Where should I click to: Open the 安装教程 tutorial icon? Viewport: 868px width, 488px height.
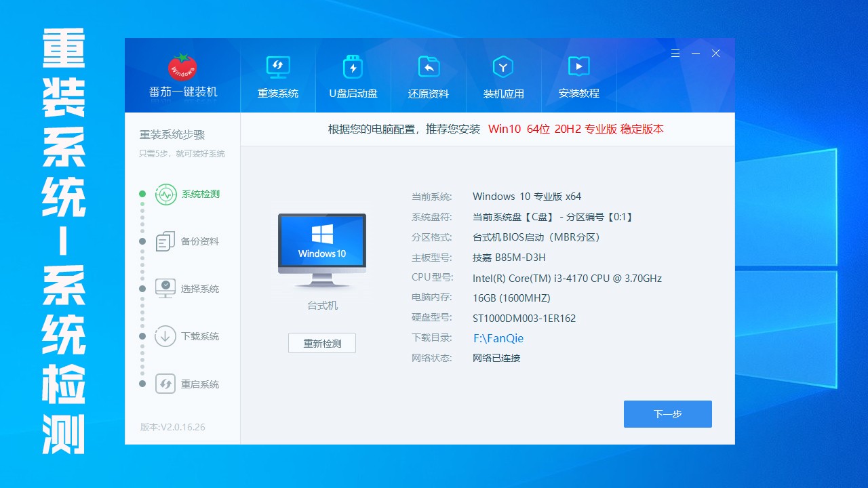578,67
